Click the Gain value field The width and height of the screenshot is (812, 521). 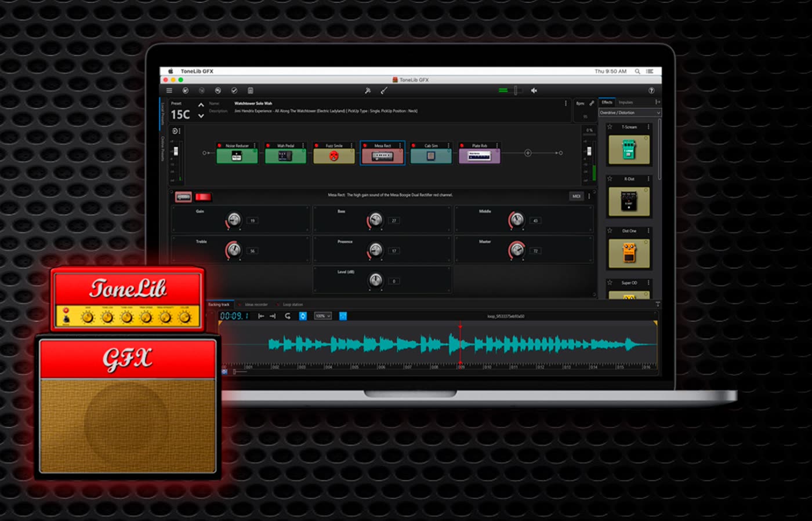tap(252, 221)
